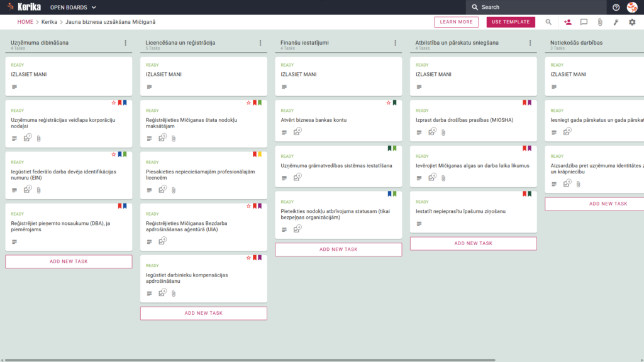644x362 pixels.
Task: Open the help question mark icon
Action: pos(616,8)
